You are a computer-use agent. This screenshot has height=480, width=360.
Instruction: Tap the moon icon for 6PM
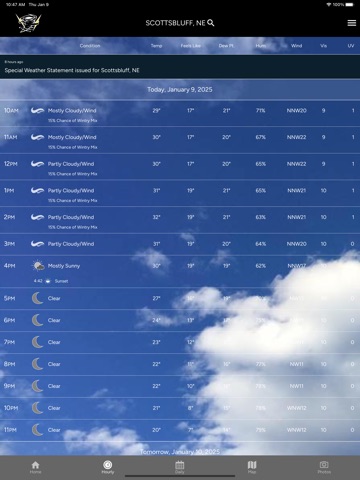(x=37, y=320)
